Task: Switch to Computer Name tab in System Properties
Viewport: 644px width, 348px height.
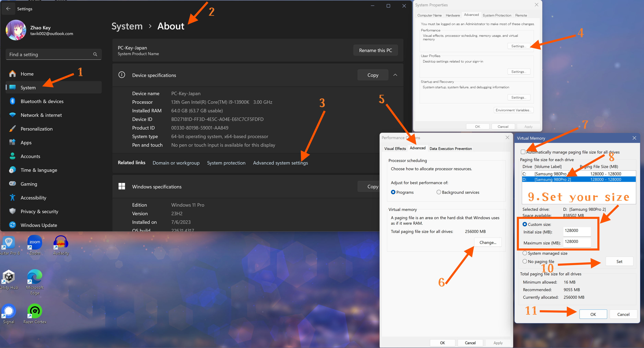Action: pyautogui.click(x=429, y=15)
